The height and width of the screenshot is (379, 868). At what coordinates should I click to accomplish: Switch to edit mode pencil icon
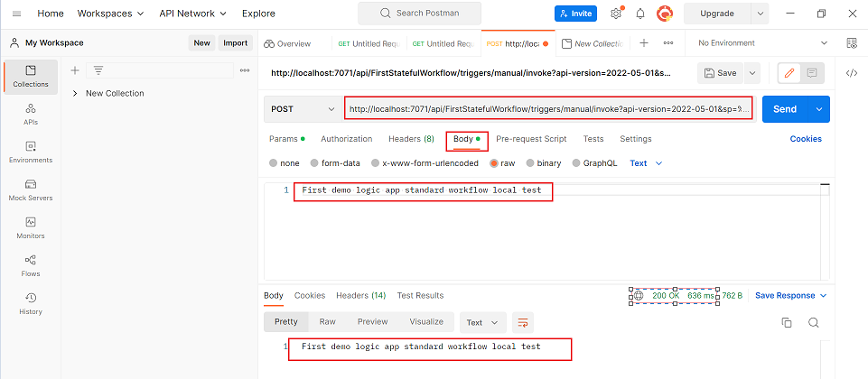789,73
